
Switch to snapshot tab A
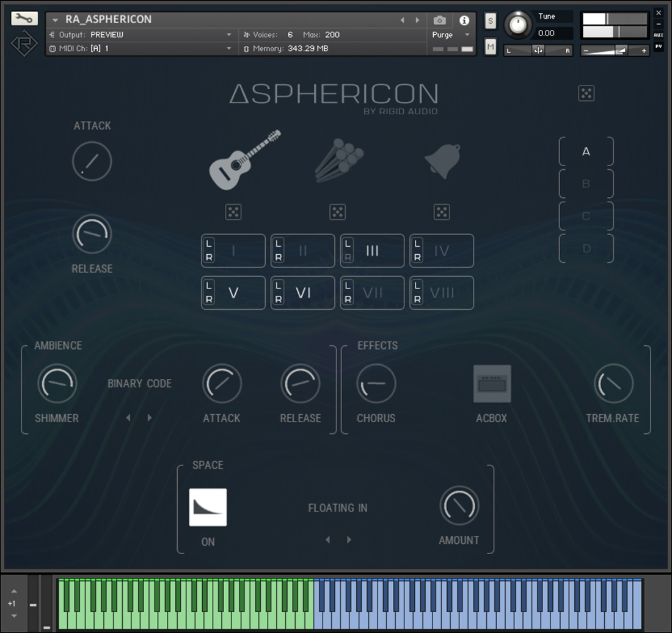click(x=586, y=152)
